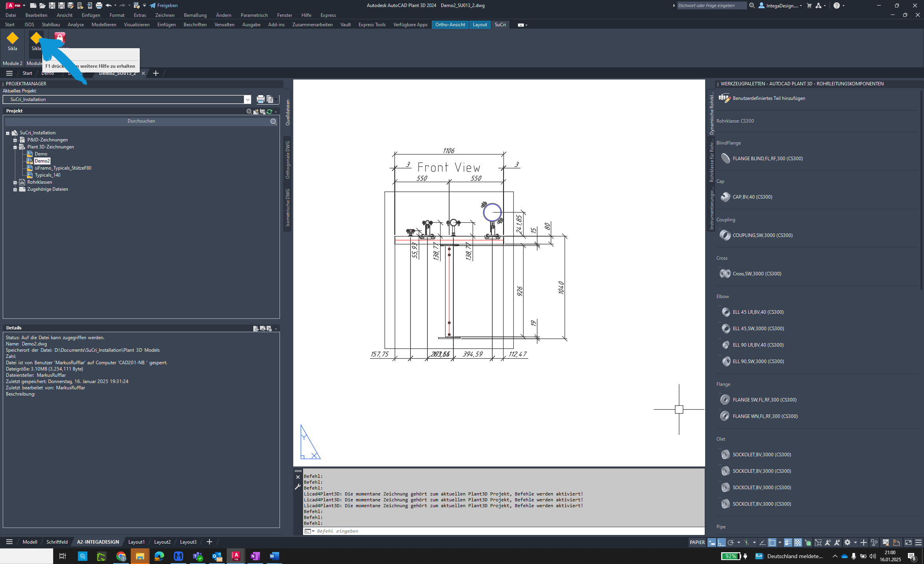
Task: Open the Aktuelles Projekt SuCri_Installation dropdown
Action: pyautogui.click(x=247, y=99)
